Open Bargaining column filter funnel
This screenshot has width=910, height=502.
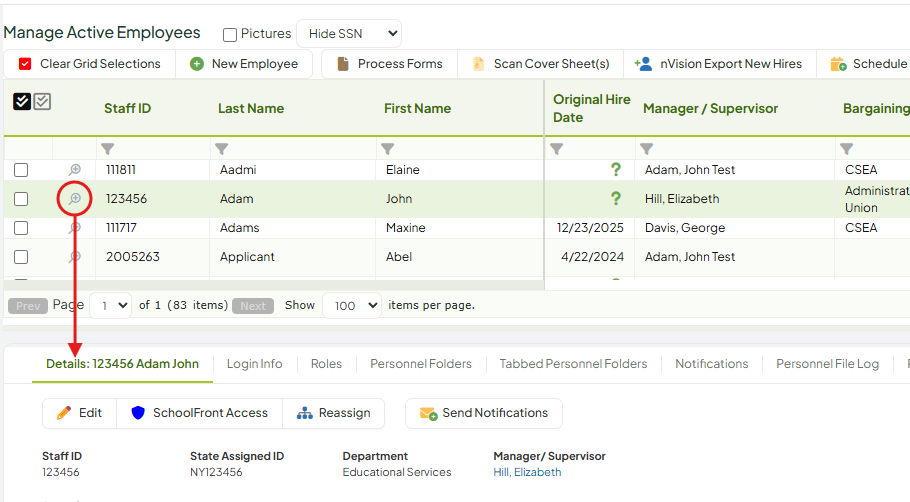pyautogui.click(x=847, y=149)
